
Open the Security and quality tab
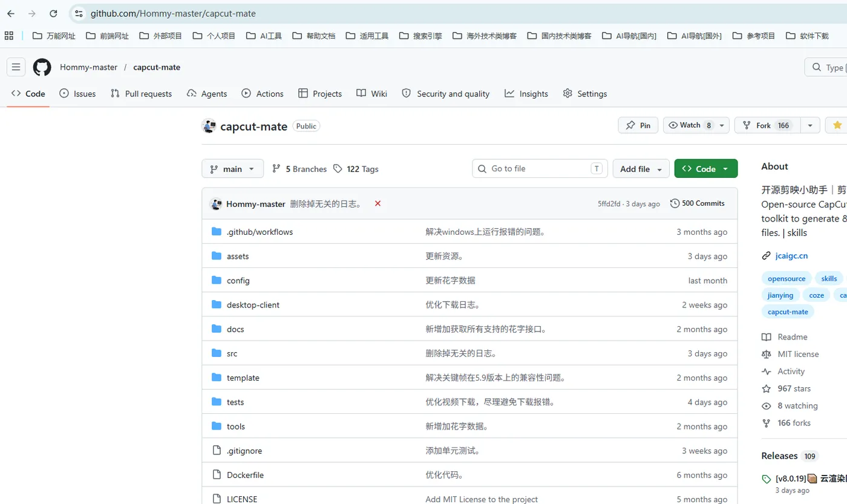(446, 94)
